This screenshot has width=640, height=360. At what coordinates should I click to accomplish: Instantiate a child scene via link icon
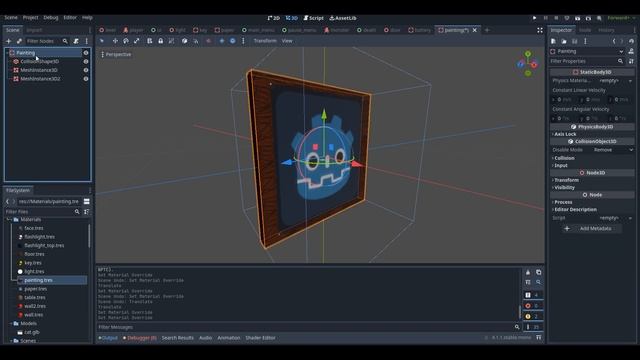19,41
